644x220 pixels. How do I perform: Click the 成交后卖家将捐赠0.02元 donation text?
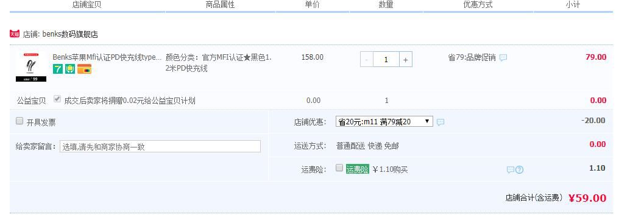[x=130, y=101]
